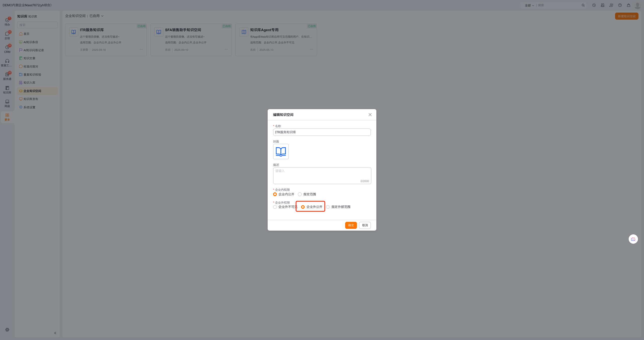Open the 全部 search scope dropdown

point(529,5)
